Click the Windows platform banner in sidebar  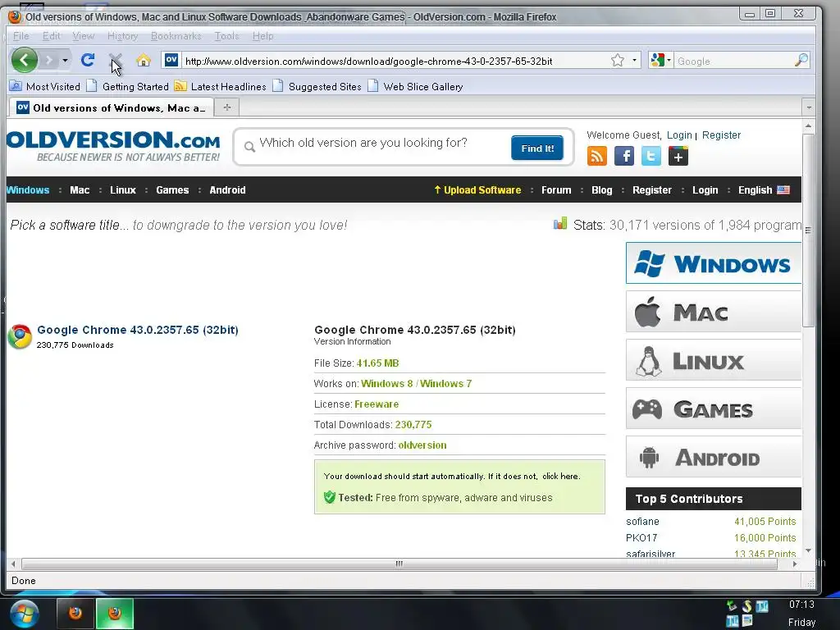[x=714, y=263]
